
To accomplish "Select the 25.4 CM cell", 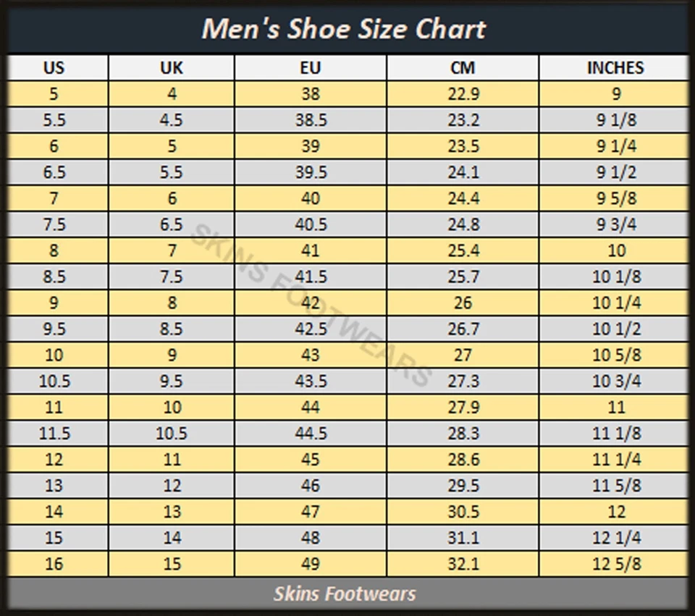I will (463, 250).
